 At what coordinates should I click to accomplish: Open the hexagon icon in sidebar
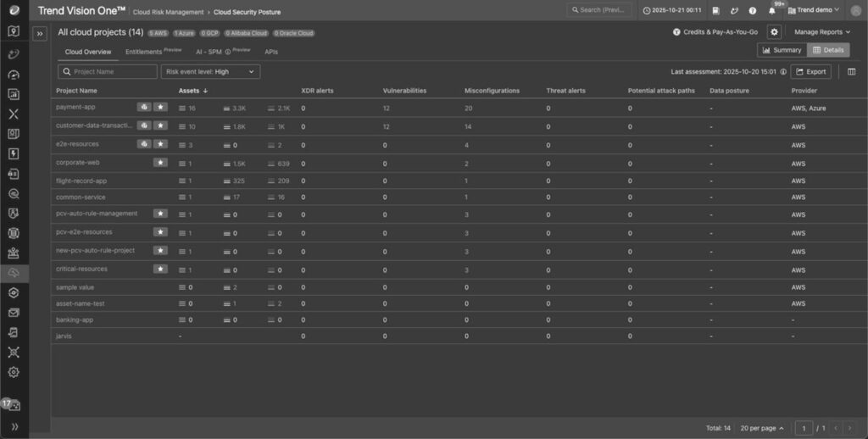click(x=14, y=293)
